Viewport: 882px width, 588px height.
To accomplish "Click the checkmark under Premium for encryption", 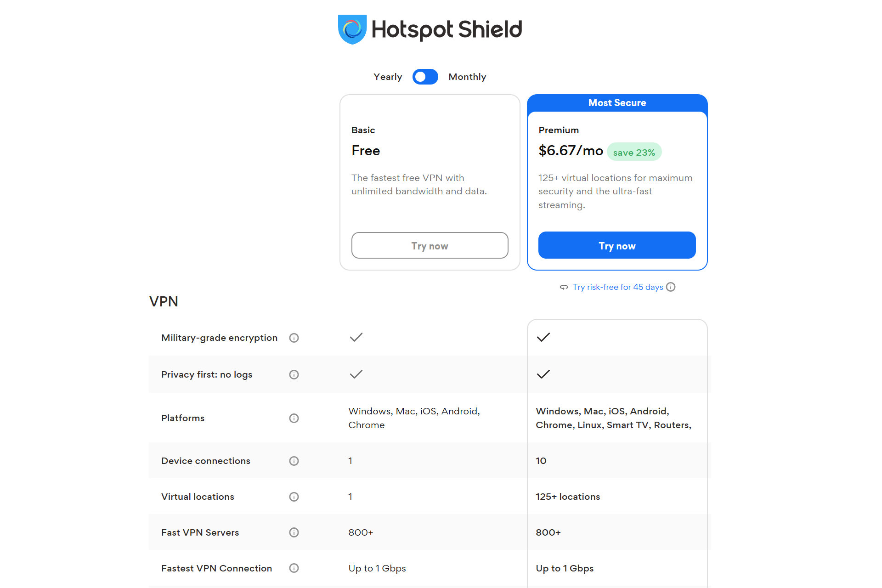I will pos(543,337).
